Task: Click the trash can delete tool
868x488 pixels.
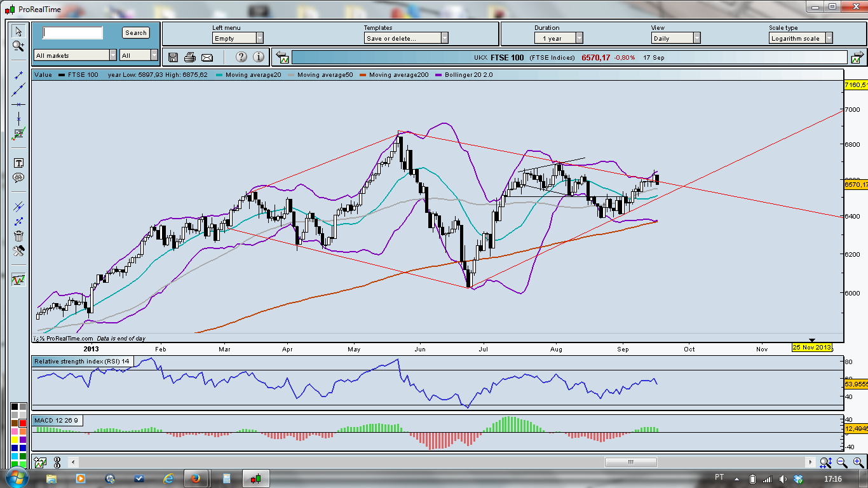Action: click(x=18, y=236)
